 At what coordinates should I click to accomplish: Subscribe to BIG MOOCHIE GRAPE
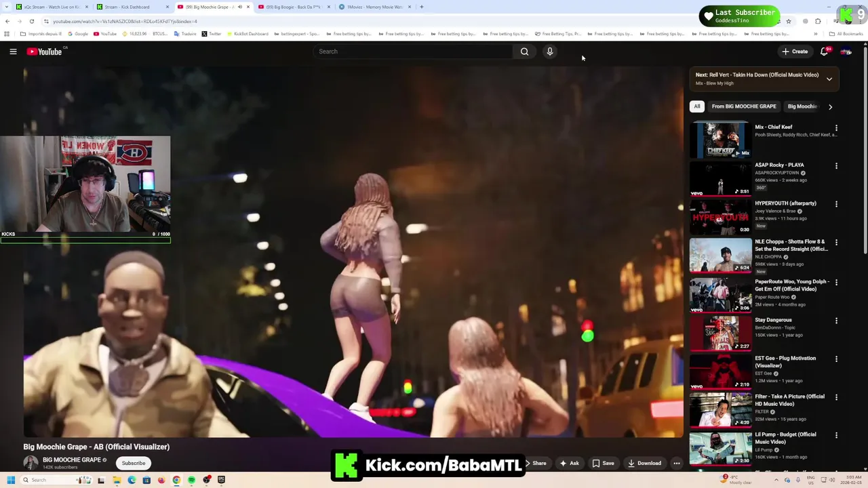pos(134,464)
